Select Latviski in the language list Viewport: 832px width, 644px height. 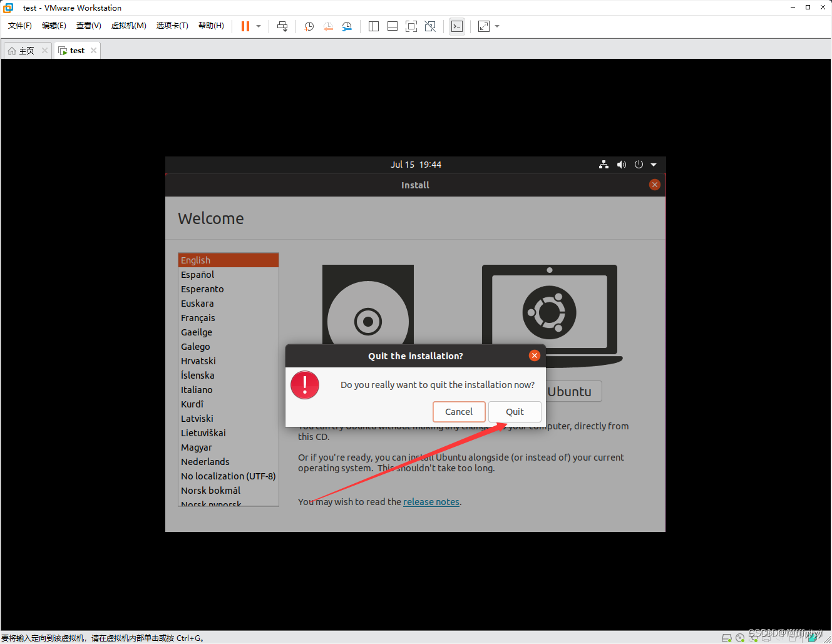tap(229, 419)
